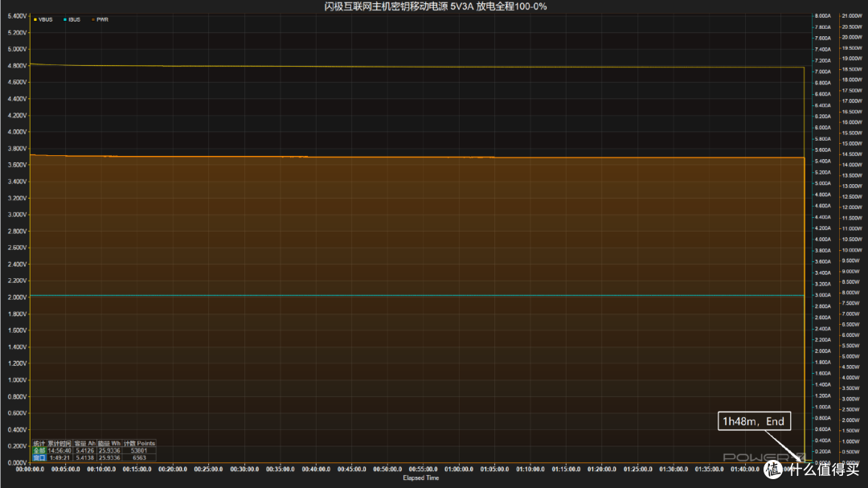Click the POWER-Z watermark logo
Screen dimensions: 868x488
coord(764,457)
